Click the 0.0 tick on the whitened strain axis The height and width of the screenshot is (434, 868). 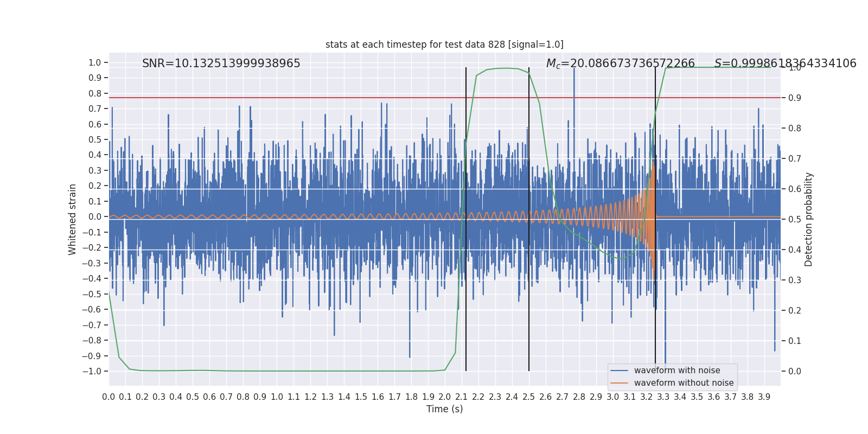(95, 216)
